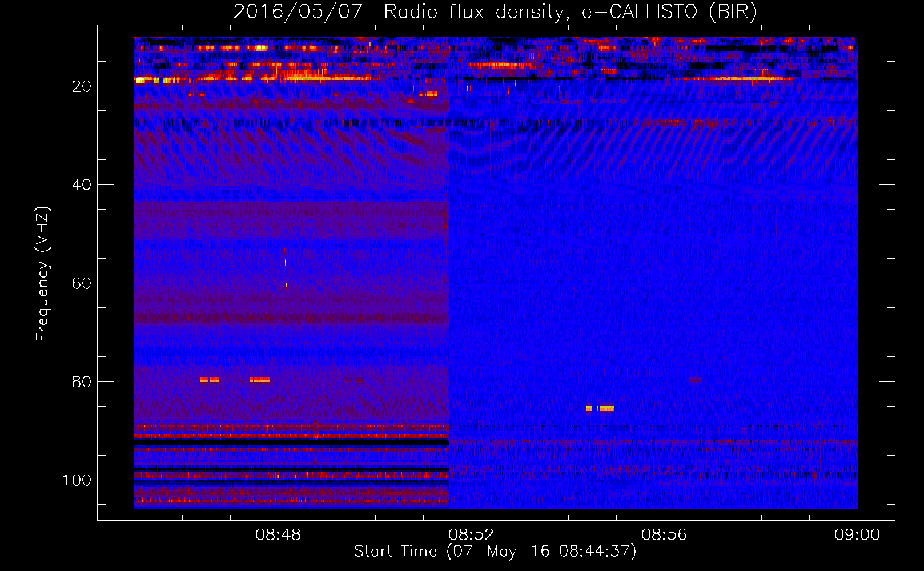Click the x-axis tick label 09:00

857,535
